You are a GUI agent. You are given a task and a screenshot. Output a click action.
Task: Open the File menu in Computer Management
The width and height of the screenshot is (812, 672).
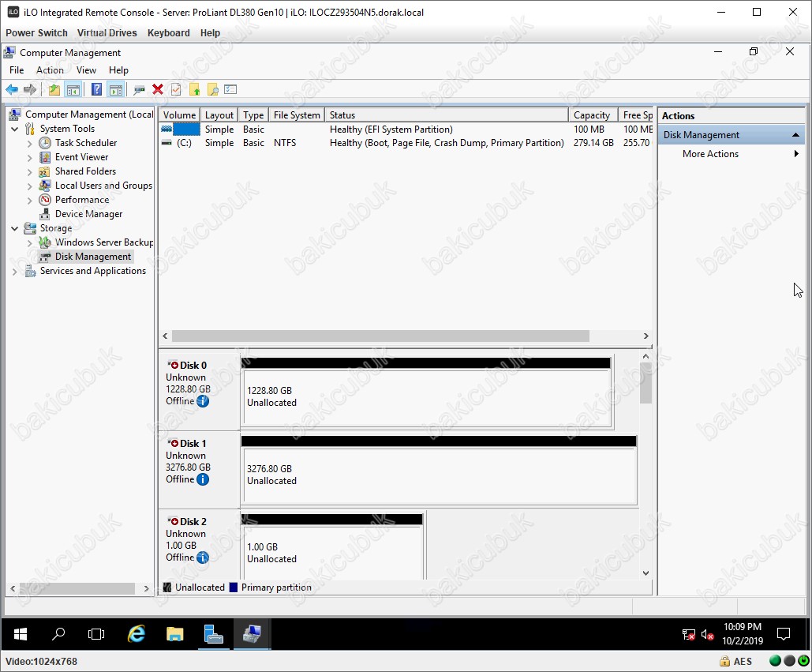point(17,70)
